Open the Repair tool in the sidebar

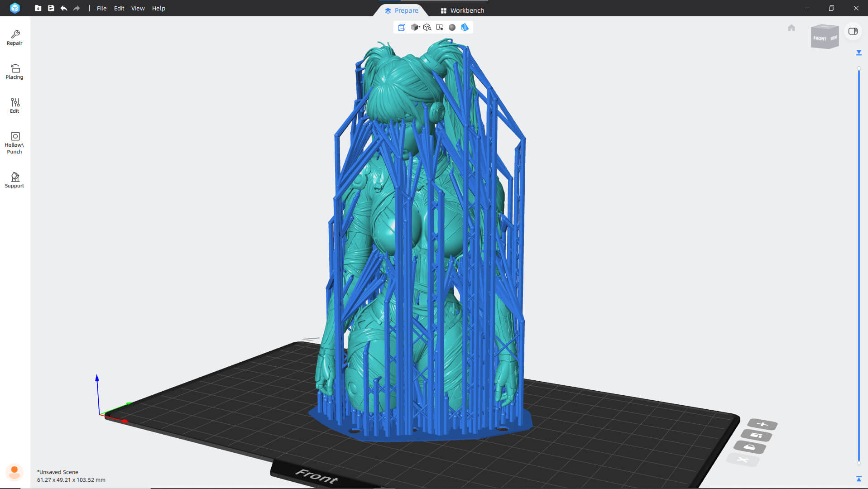tap(14, 38)
